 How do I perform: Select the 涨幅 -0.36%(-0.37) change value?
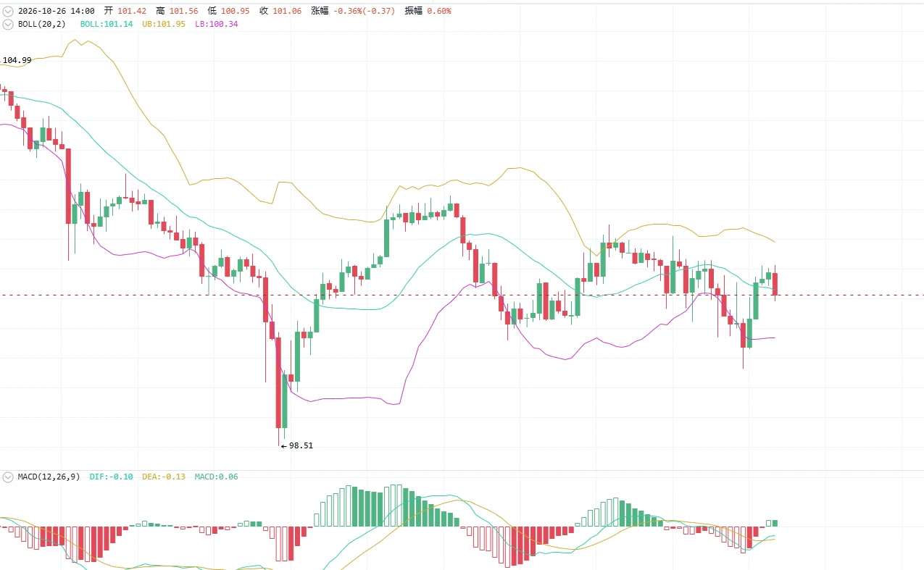click(353, 11)
